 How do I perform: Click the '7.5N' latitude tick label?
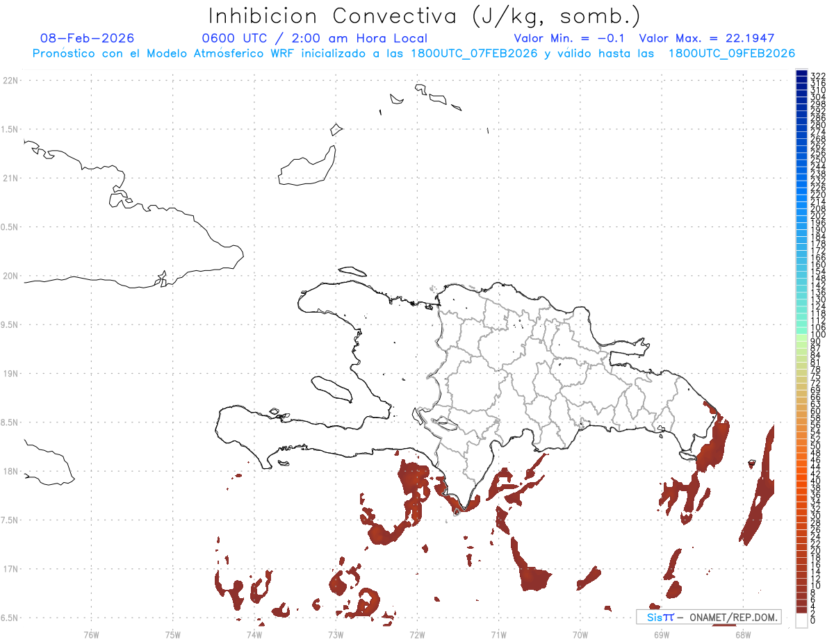coord(9,520)
